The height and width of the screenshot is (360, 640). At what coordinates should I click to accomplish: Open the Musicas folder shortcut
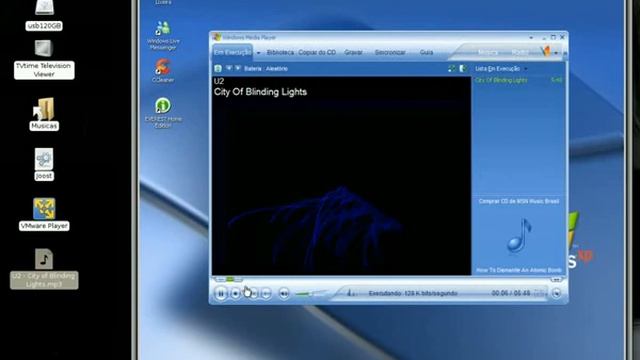tap(44, 113)
